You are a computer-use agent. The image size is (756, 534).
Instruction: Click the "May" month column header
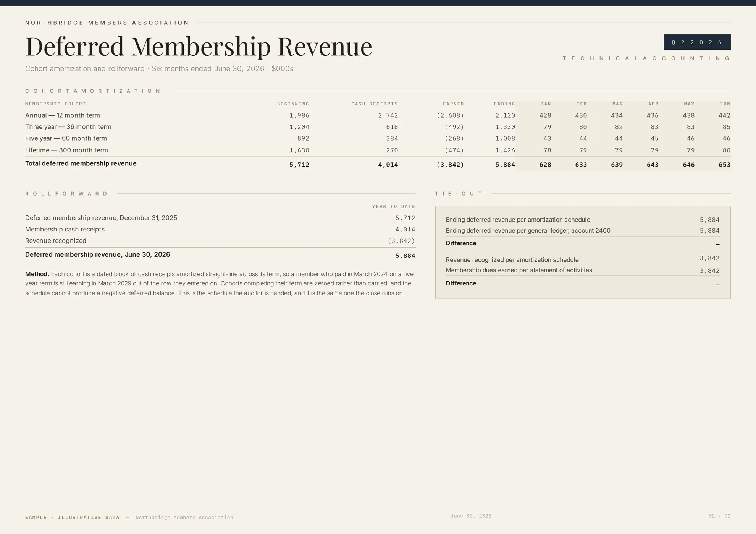689,104
